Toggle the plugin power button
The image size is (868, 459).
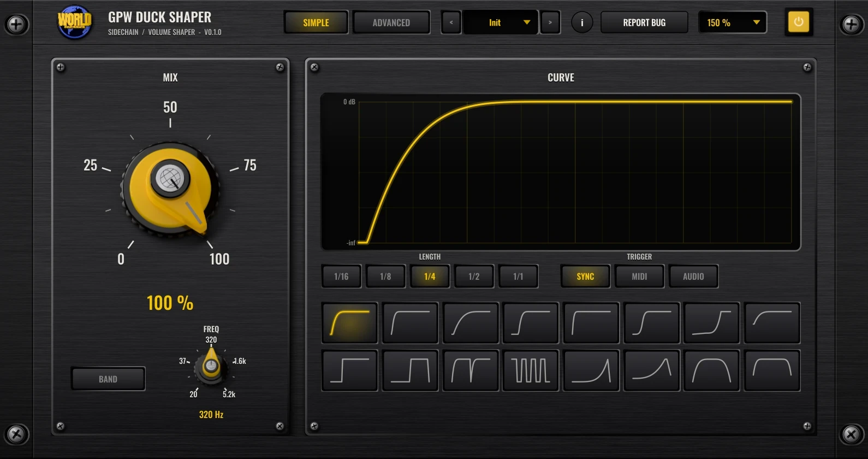click(799, 22)
